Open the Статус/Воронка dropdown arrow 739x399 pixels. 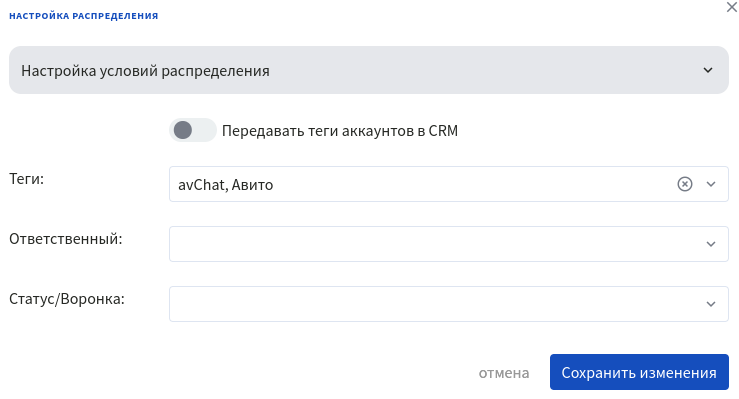point(711,304)
